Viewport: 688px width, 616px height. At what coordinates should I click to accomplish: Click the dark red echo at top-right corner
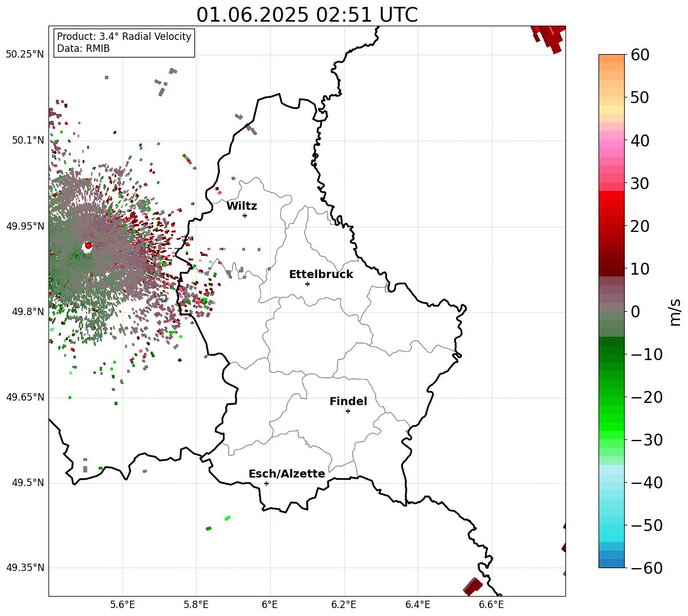click(549, 38)
